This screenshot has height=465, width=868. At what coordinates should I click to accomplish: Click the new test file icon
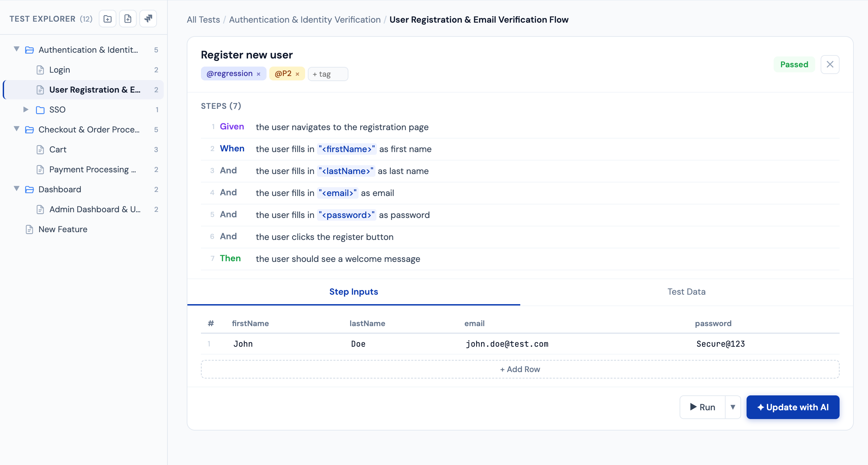tap(128, 19)
